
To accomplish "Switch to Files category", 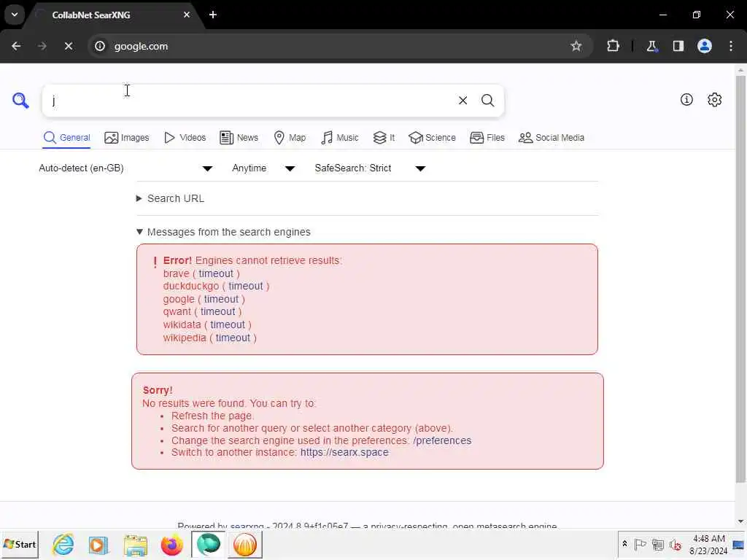I will click(487, 138).
